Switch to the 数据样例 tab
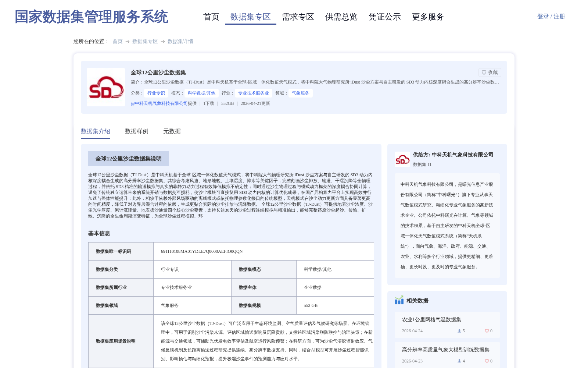Image resolution: width=588 pixels, height=368 pixels. click(x=137, y=131)
